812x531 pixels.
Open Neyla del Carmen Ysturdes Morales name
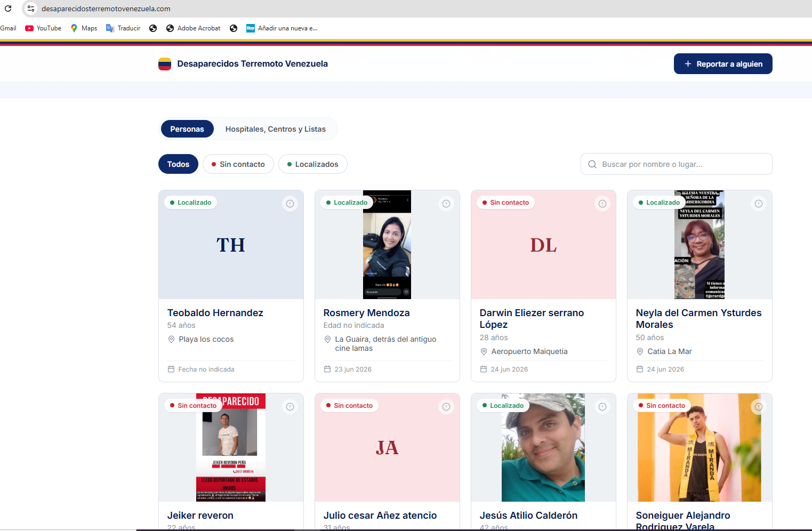[x=698, y=319]
